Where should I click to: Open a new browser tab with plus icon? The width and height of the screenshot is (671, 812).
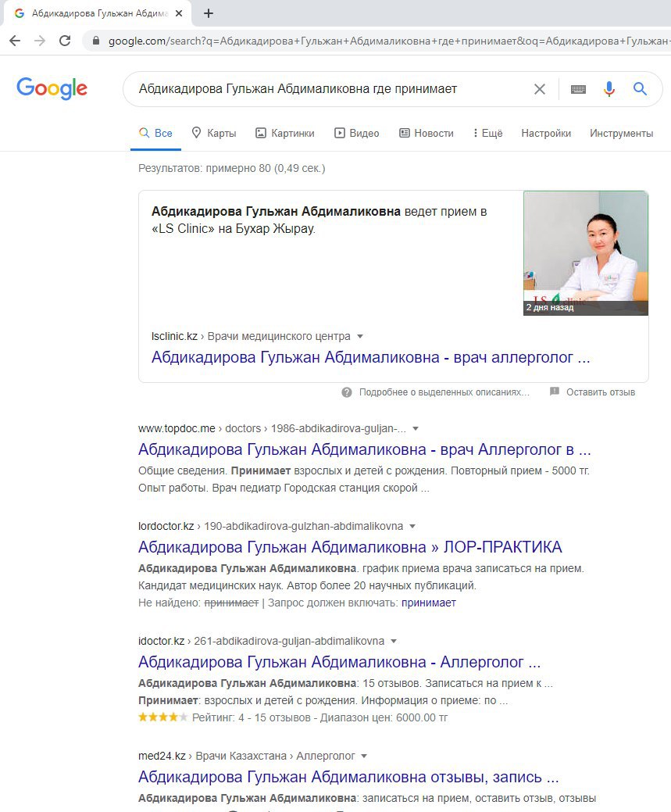[208, 13]
